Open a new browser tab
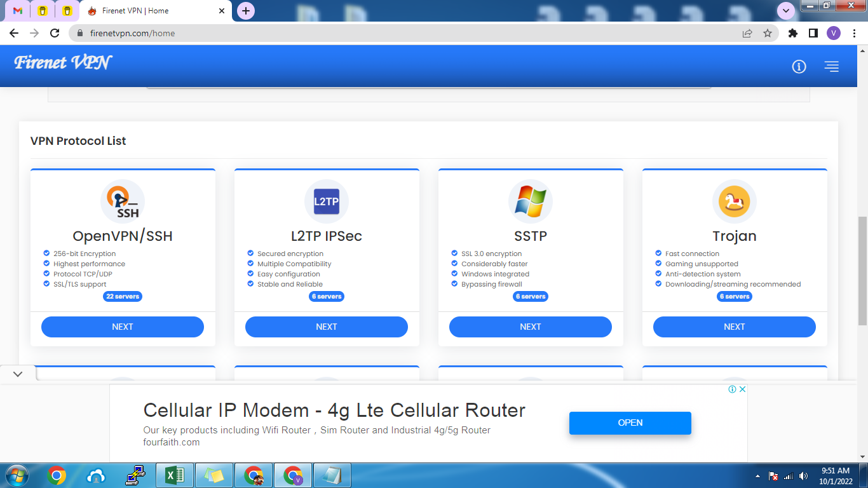 tap(246, 11)
